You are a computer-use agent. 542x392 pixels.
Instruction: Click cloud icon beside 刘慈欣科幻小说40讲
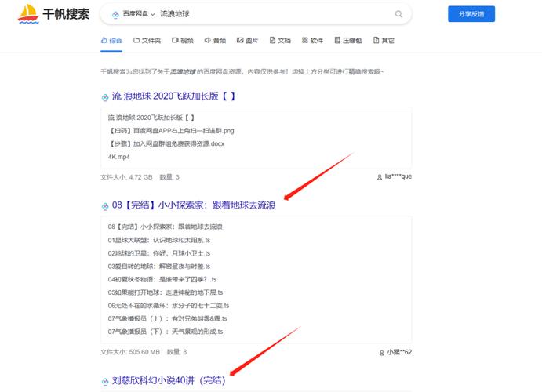(x=105, y=382)
